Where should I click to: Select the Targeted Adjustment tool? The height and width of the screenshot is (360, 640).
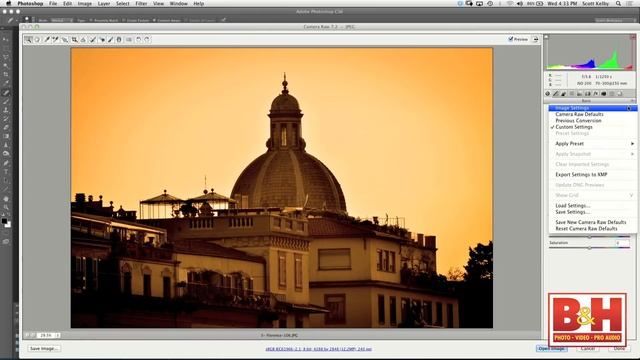pyautogui.click(x=65, y=40)
